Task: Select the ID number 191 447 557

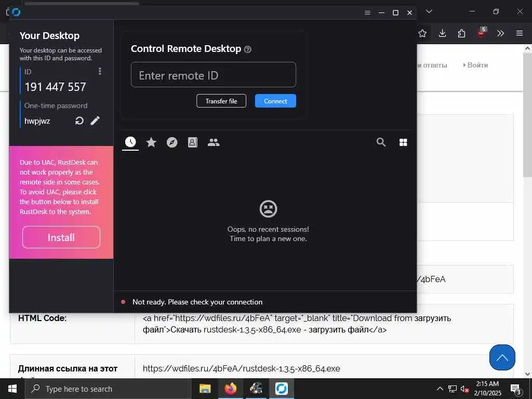Action: click(x=55, y=87)
